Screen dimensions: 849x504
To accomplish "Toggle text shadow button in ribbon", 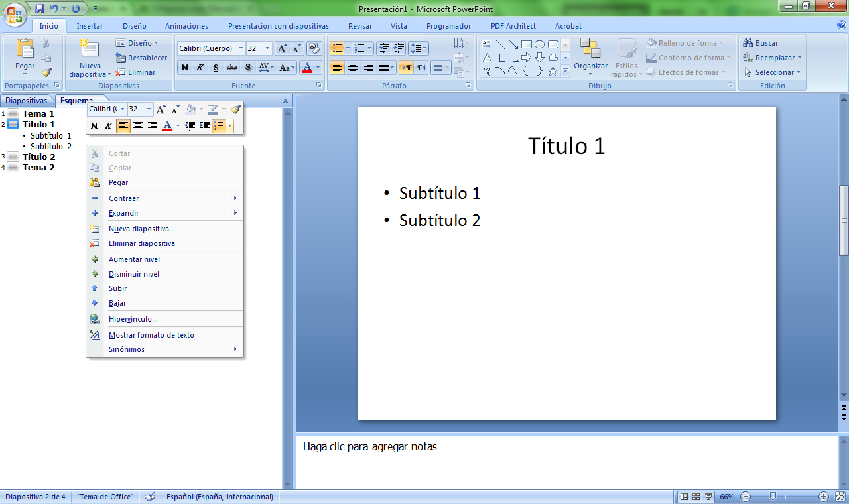I will pyautogui.click(x=248, y=68).
